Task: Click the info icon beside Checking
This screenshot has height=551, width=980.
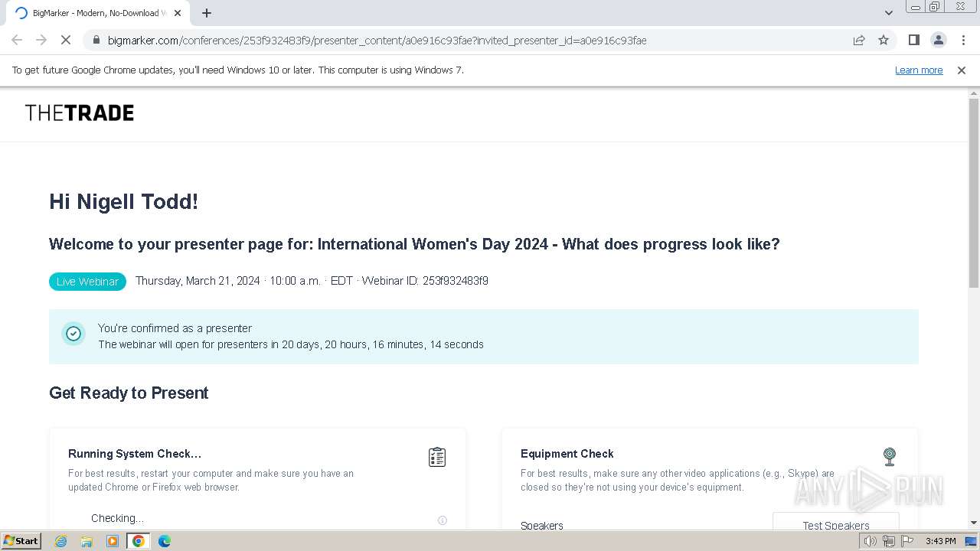Action: coord(442,520)
